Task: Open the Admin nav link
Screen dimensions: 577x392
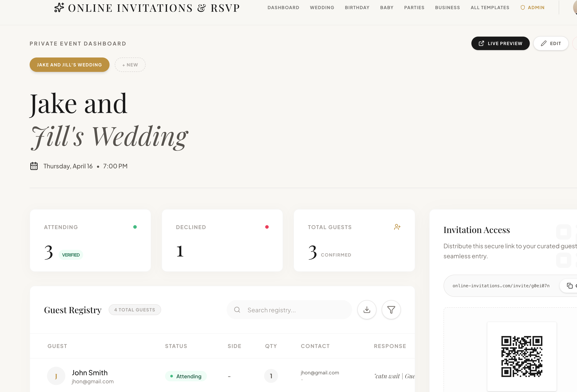Action: 532,8
